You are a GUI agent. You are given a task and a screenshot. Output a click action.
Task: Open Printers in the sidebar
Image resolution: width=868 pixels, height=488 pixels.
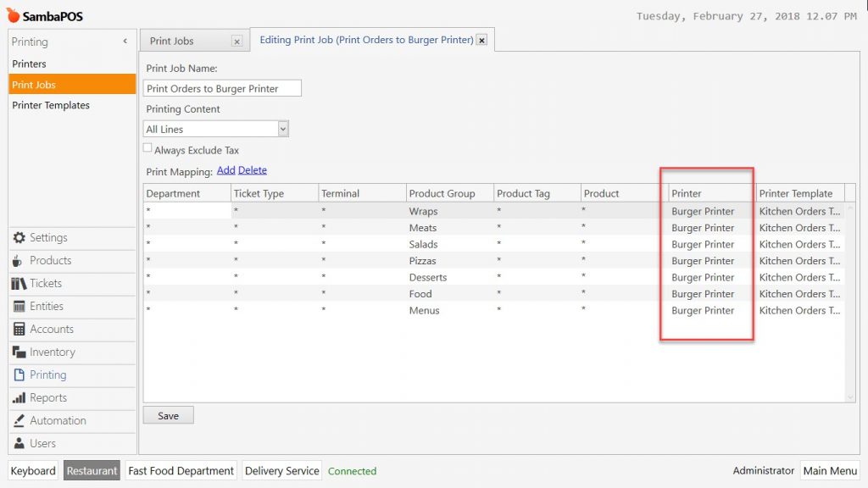[73, 64]
